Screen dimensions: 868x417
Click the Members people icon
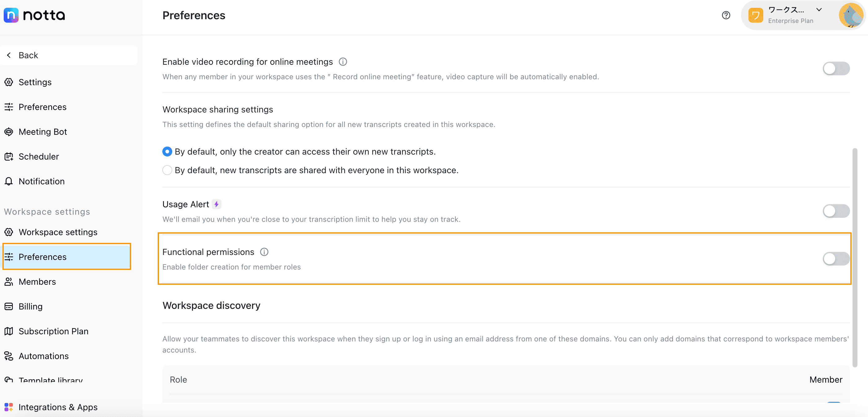point(9,282)
